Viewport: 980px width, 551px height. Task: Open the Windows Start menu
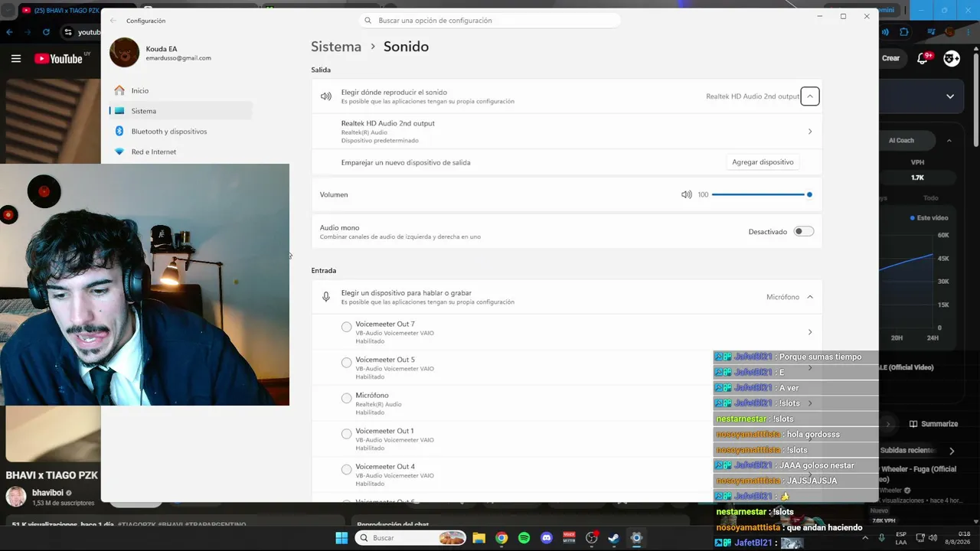point(341,538)
